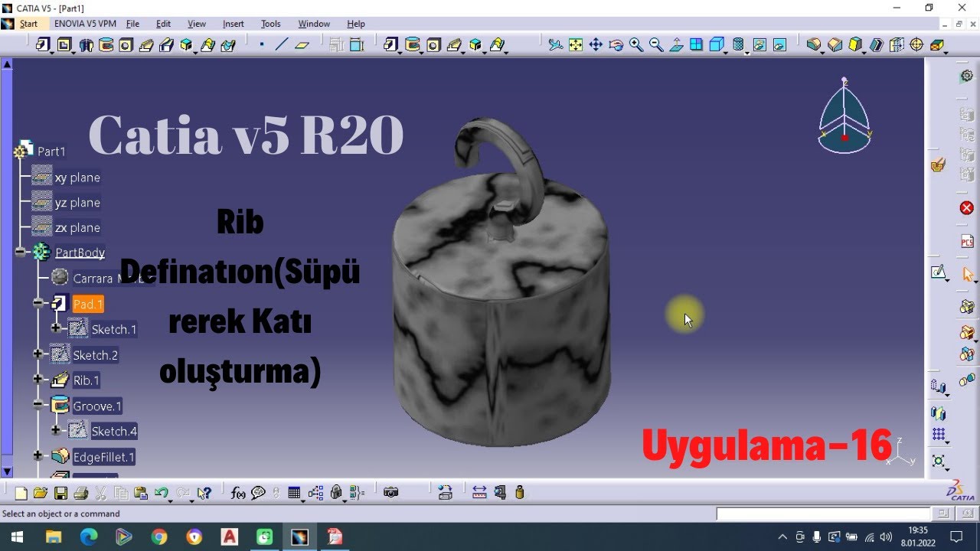The image size is (980, 551).
Task: Expand the Sketch.2 node
Action: click(x=38, y=354)
